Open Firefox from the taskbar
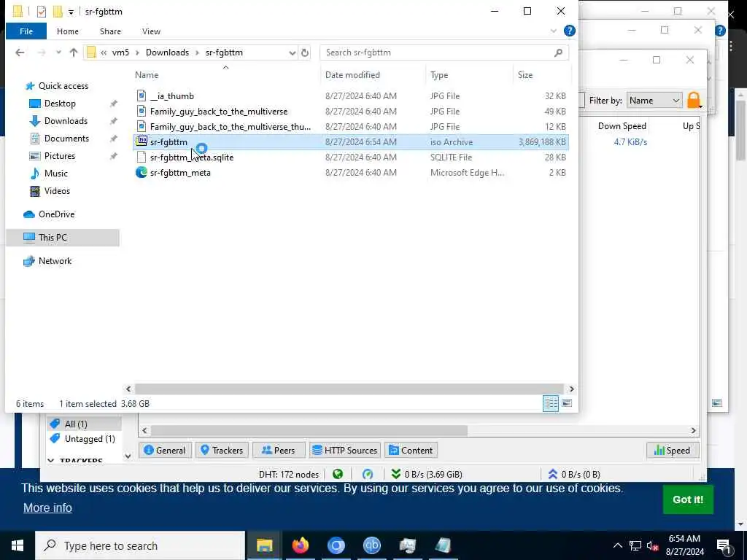 (x=300, y=545)
